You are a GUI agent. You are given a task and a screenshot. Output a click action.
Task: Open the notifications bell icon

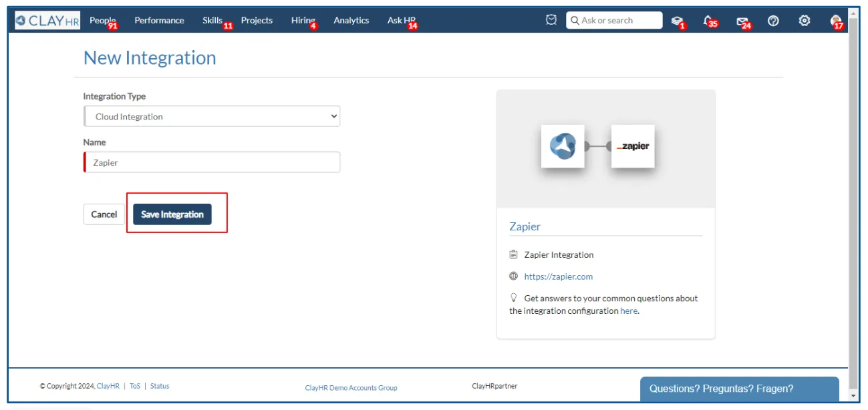click(x=710, y=21)
